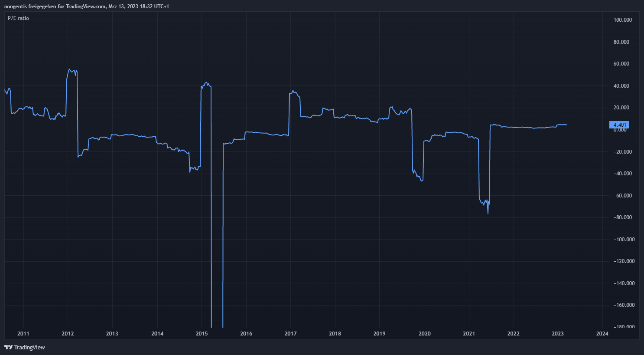Screen dimensions: 644x355
Task: Select the 2024 label on time axis
Action: point(602,334)
